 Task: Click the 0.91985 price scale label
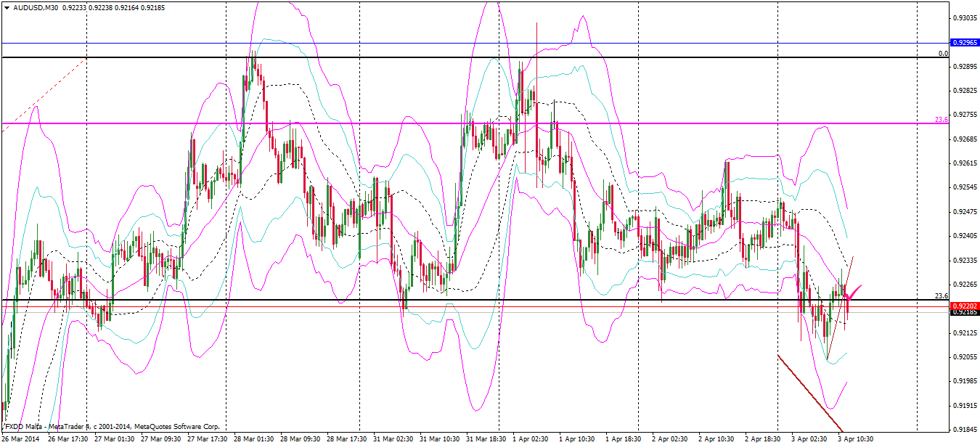click(965, 381)
